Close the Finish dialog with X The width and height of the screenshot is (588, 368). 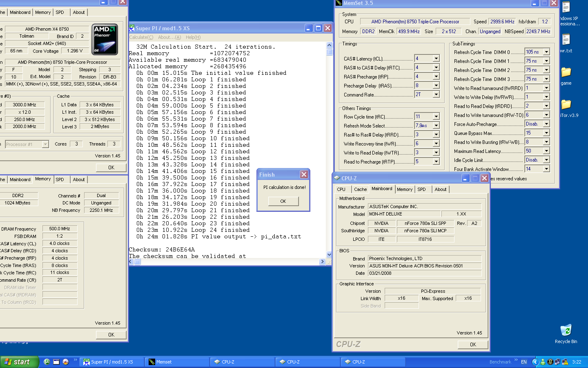click(304, 175)
